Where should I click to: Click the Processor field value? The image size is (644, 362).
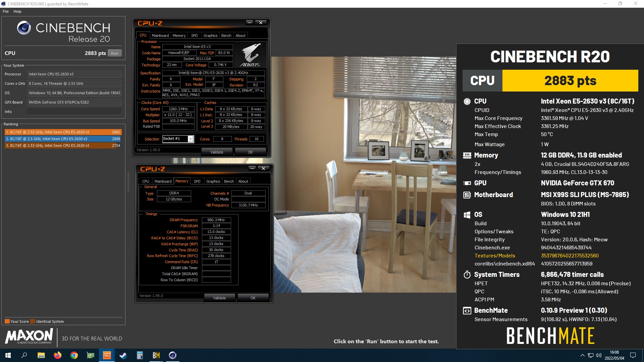[74, 74]
